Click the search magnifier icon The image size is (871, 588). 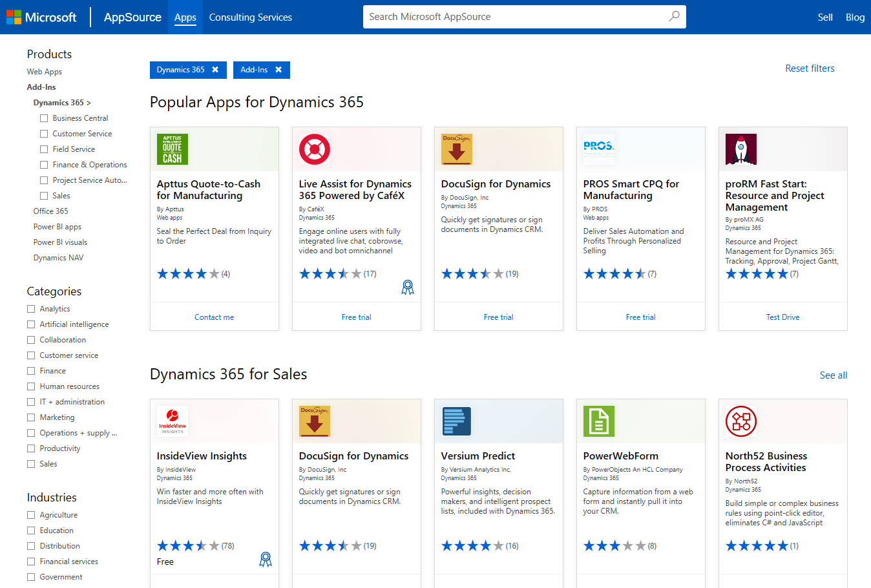(x=674, y=16)
